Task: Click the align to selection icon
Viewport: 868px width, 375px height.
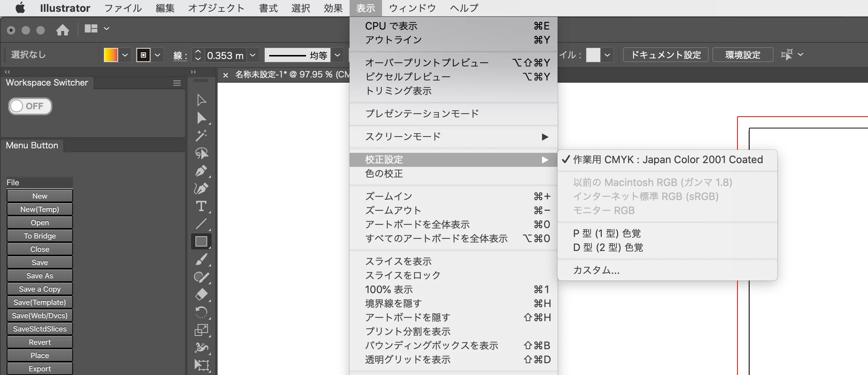Action: pos(787,55)
